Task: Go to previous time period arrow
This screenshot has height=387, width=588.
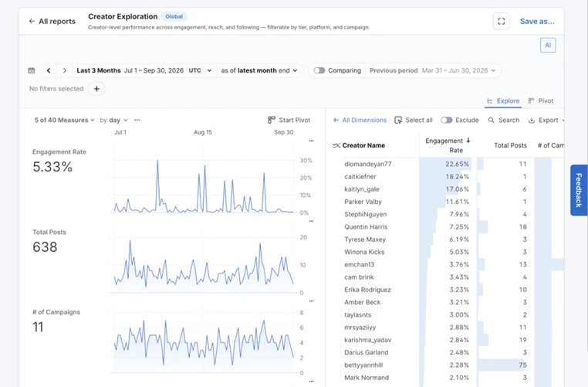Action: point(49,70)
